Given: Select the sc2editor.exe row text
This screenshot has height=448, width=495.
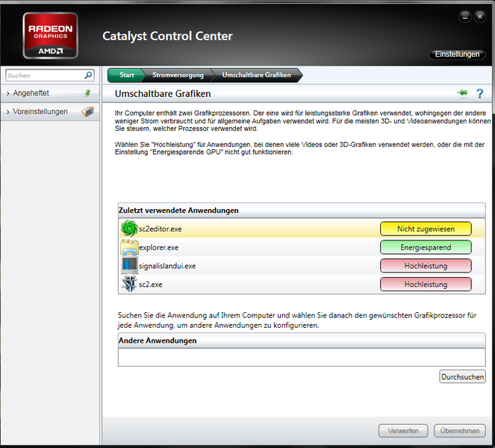Looking at the screenshot, I should click(x=161, y=229).
